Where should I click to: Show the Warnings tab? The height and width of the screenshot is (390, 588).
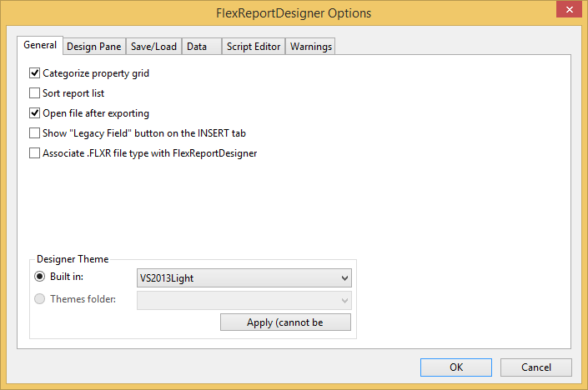click(311, 47)
